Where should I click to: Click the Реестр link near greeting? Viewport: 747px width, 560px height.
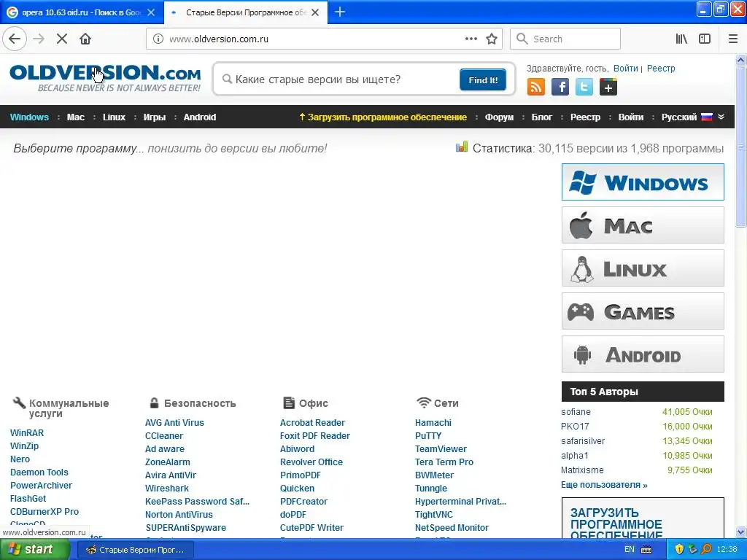(x=661, y=68)
